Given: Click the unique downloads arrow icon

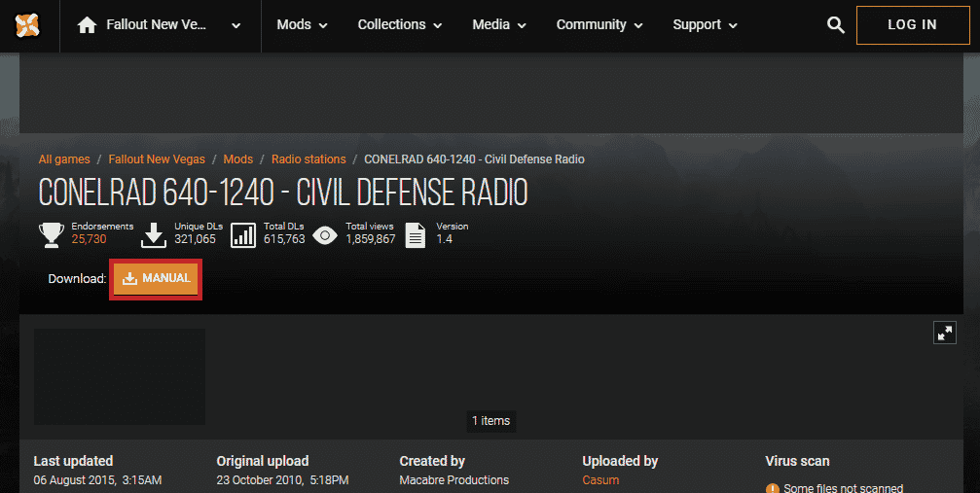Looking at the screenshot, I should [x=154, y=235].
